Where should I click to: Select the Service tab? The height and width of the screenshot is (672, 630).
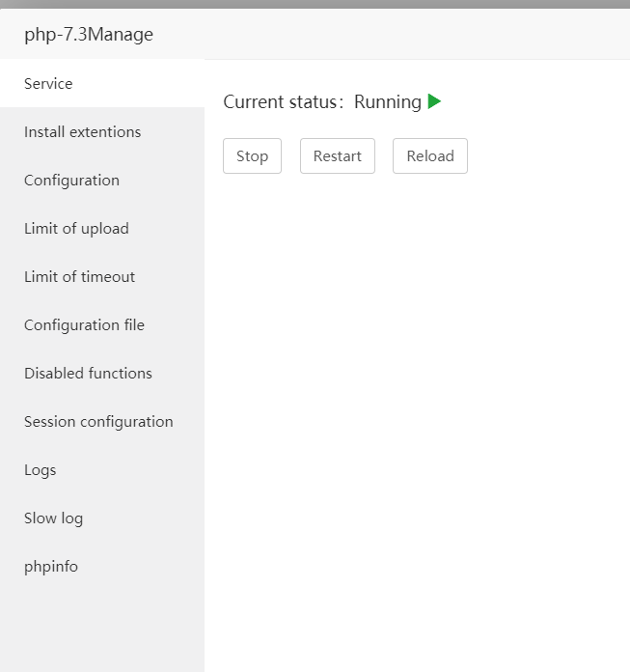point(48,84)
